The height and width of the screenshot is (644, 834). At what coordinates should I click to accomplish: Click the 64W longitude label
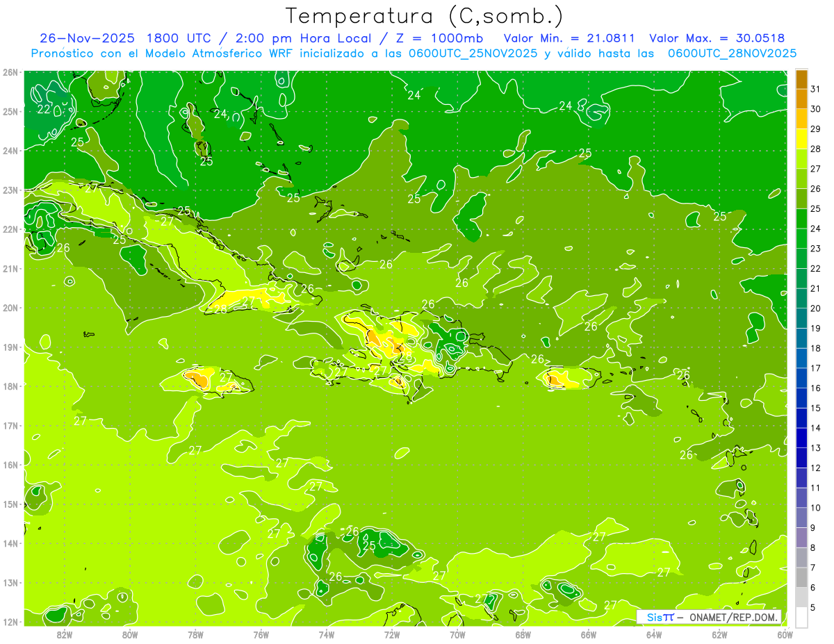pyautogui.click(x=654, y=634)
